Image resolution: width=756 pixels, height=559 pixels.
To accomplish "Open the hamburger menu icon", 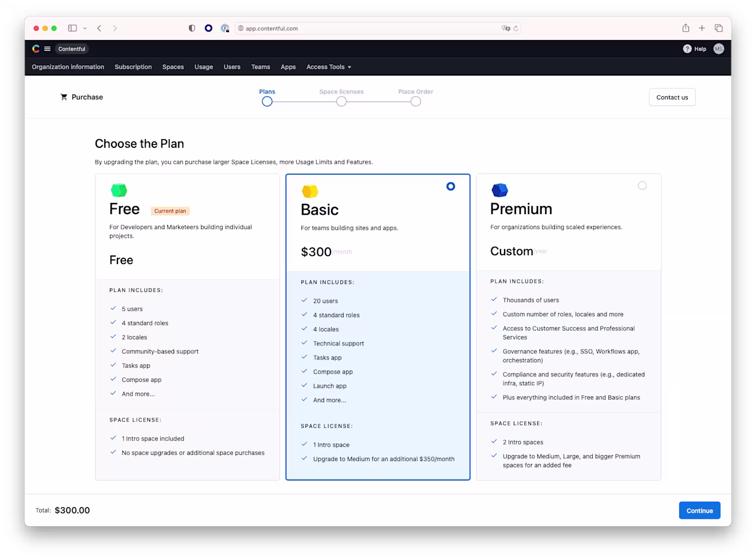I will (48, 49).
